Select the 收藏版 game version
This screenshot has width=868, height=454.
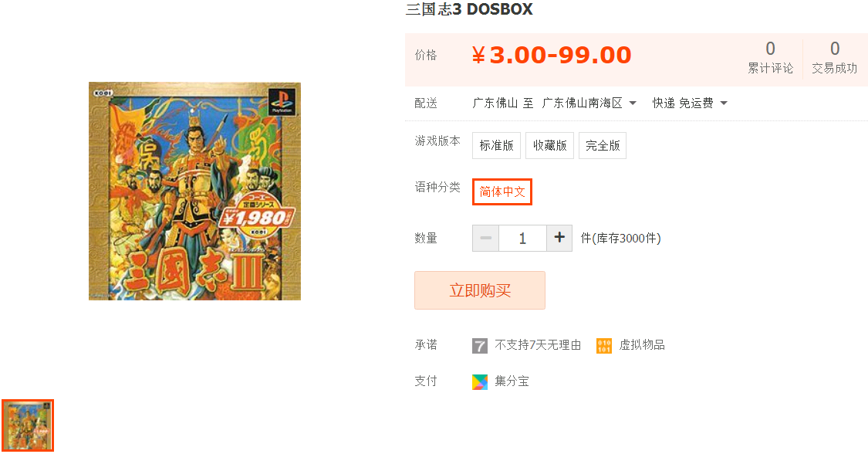[x=549, y=146]
